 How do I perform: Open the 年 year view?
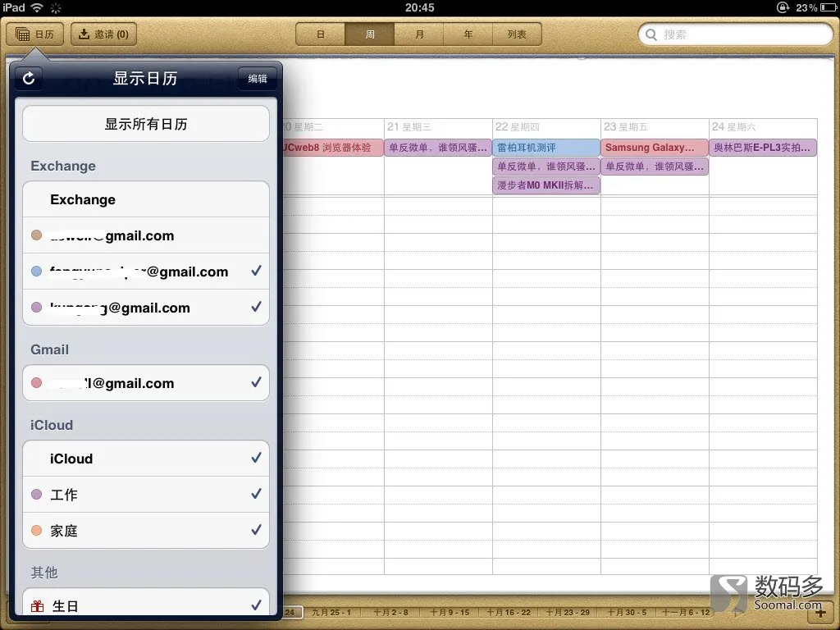[468, 34]
